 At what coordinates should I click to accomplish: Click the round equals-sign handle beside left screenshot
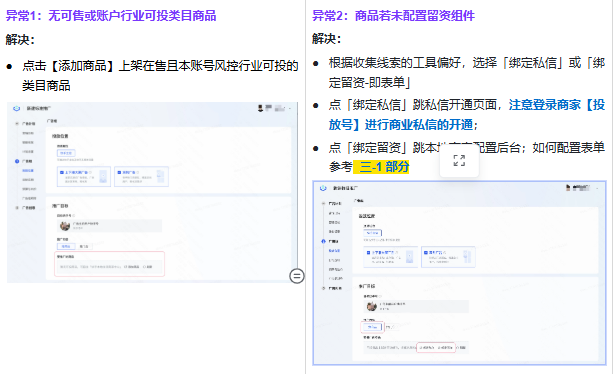point(297,276)
